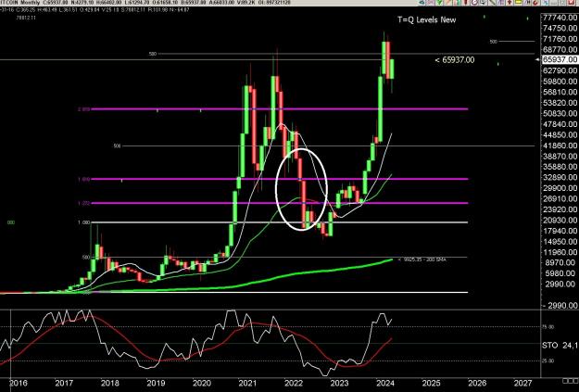Click the 2018 year label on time axis
Image resolution: width=579 pixels, height=392 pixels.
click(x=109, y=383)
